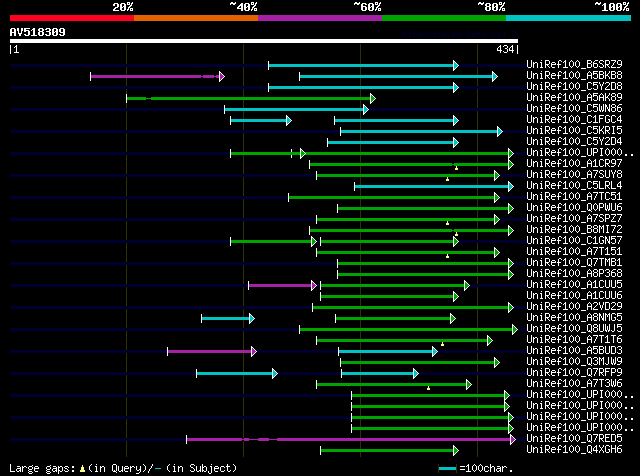Select the purple alignment bar for A5BKB8

point(158,76)
